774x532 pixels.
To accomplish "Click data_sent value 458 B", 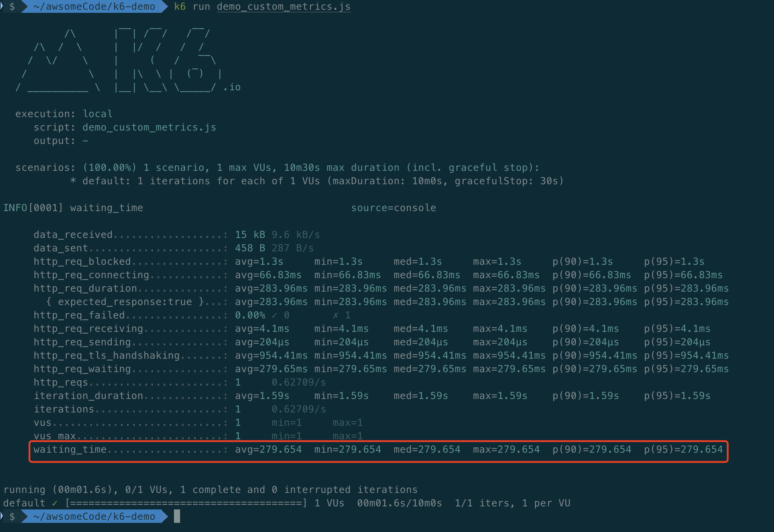I will [250, 248].
